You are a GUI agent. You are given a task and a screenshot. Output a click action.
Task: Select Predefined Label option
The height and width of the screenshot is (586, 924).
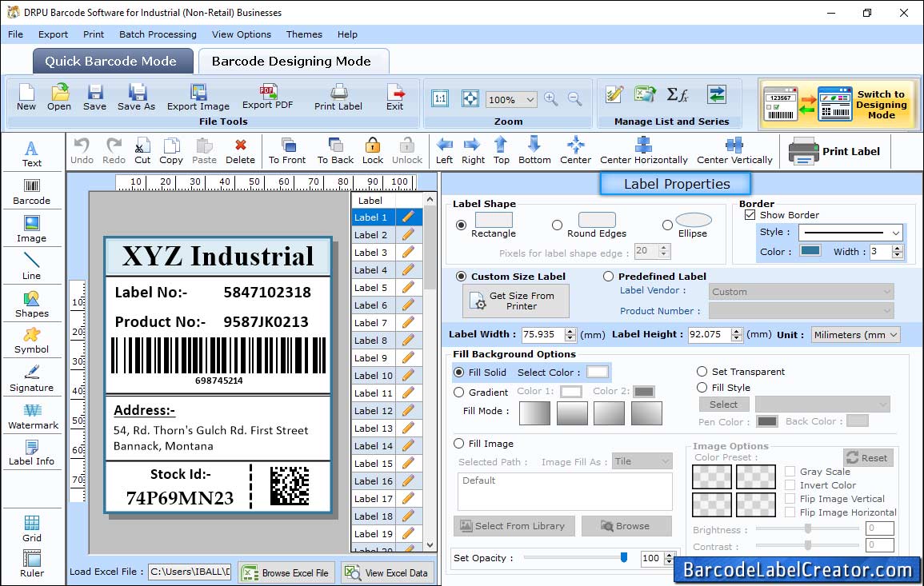(x=608, y=277)
